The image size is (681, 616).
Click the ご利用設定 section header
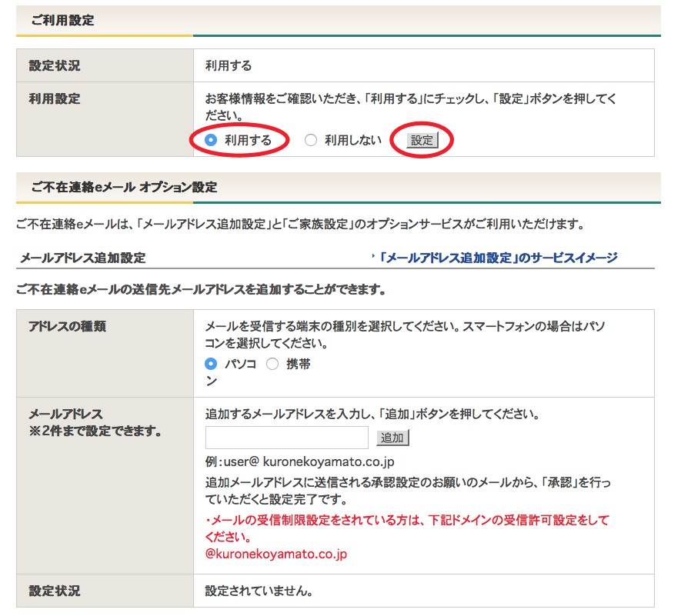pos(63,21)
